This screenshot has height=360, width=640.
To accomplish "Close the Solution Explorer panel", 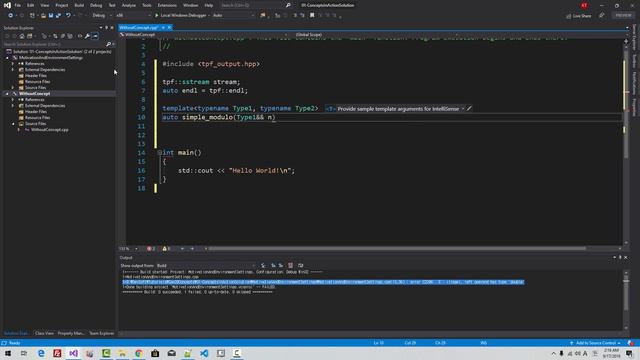I will pos(112,28).
